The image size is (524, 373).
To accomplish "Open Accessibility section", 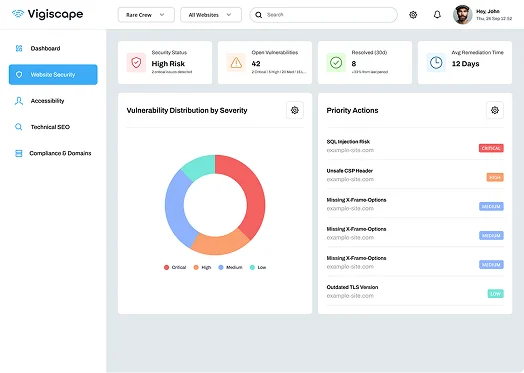I will (53, 101).
